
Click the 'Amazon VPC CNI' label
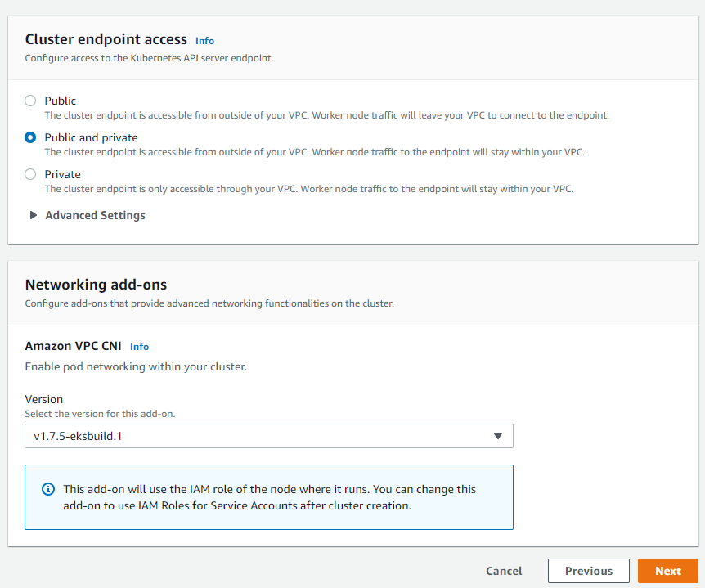click(x=74, y=346)
